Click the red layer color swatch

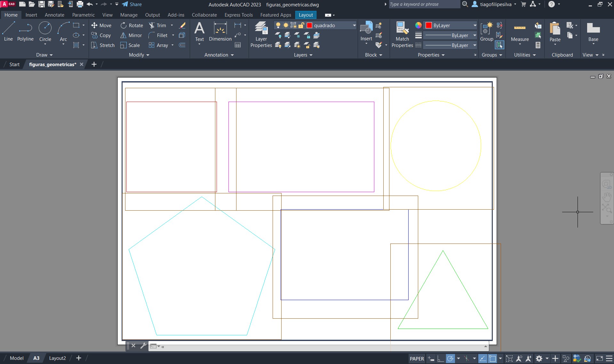coord(309,25)
